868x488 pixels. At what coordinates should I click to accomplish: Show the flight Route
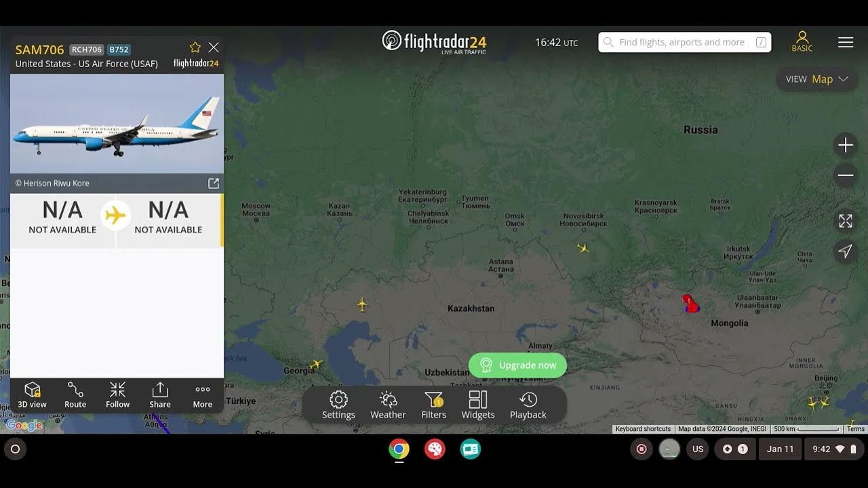point(75,395)
